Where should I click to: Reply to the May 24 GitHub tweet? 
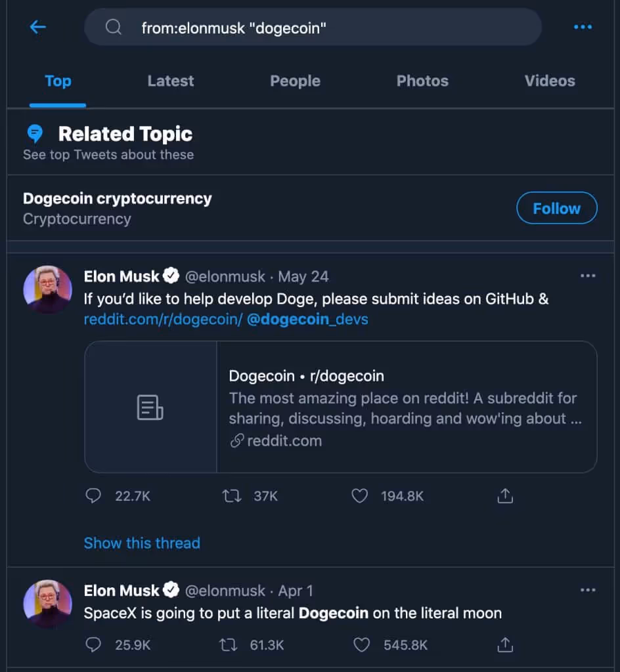point(94,496)
